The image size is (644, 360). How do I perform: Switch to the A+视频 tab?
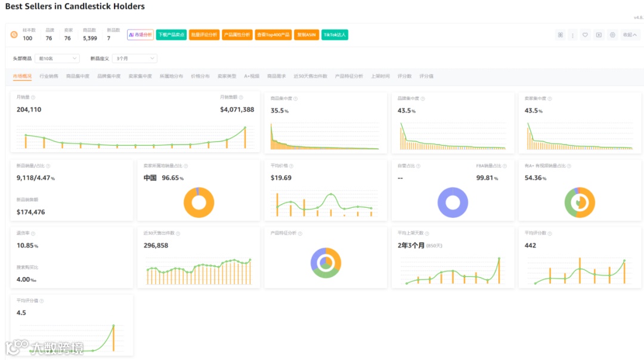click(x=252, y=76)
